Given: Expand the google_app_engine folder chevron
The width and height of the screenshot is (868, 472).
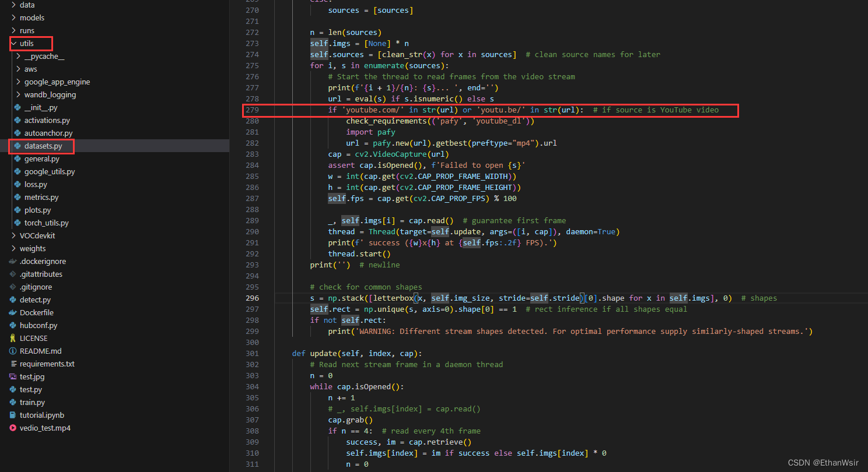Looking at the screenshot, I should 18,82.
